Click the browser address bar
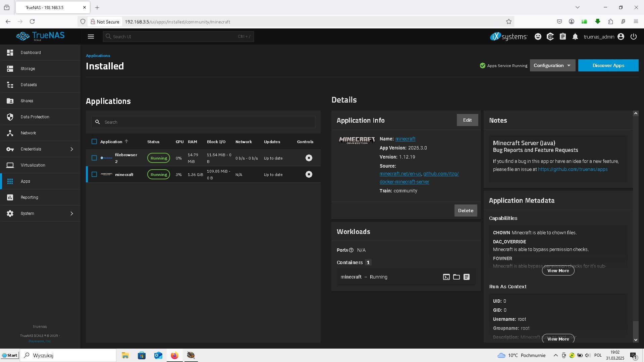The width and height of the screenshot is (644, 362). (295, 21)
